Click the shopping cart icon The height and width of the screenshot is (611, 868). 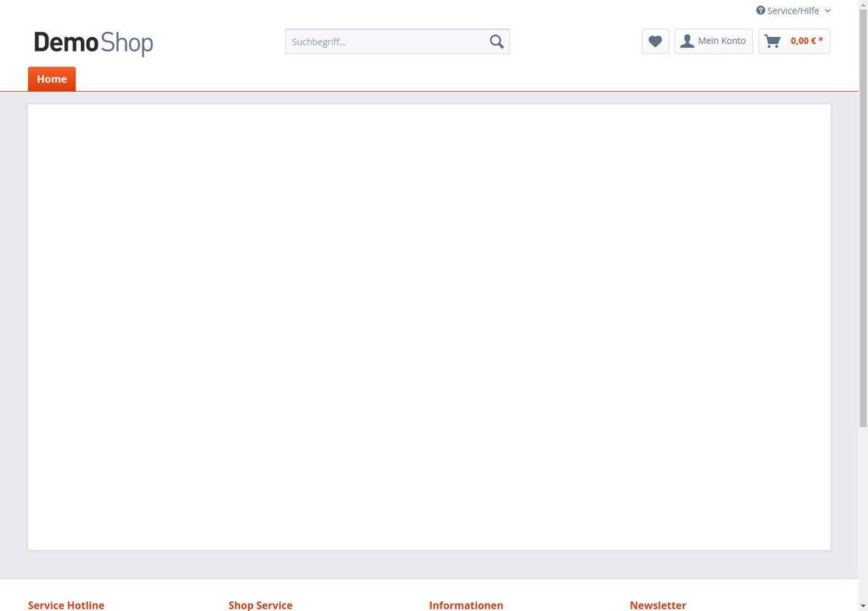pyautogui.click(x=773, y=41)
